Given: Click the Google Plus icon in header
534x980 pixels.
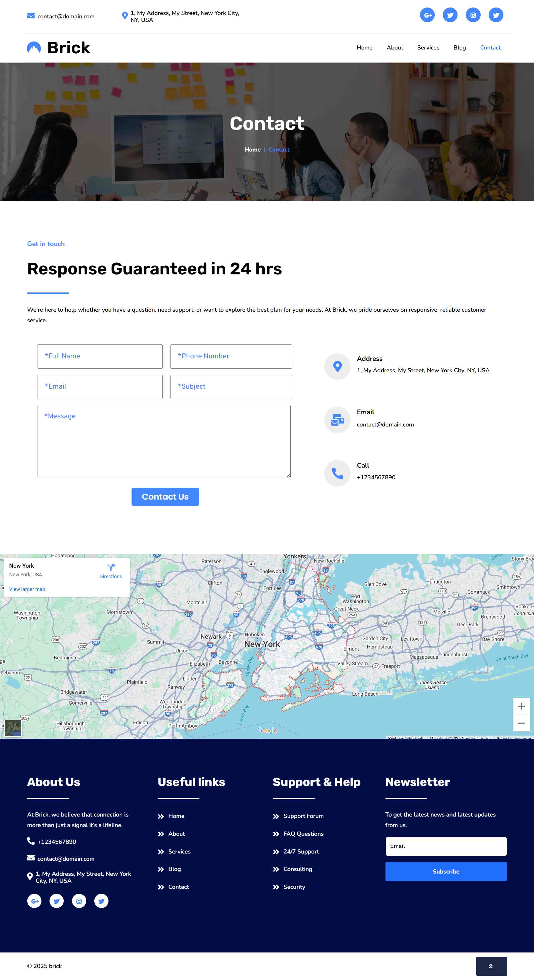Looking at the screenshot, I should tap(427, 15).
